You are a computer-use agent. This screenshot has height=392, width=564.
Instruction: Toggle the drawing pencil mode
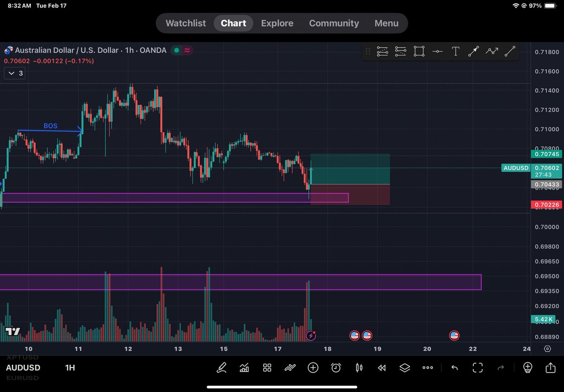pyautogui.click(x=221, y=368)
